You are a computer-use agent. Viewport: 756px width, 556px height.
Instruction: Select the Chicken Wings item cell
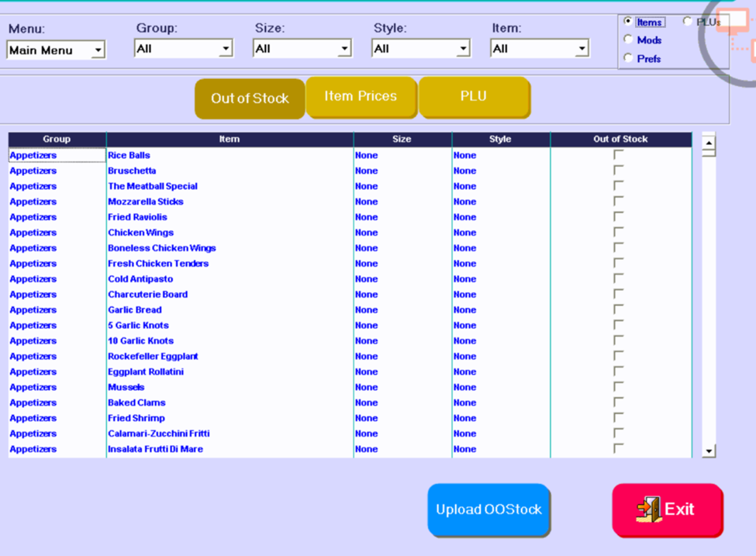(x=230, y=233)
